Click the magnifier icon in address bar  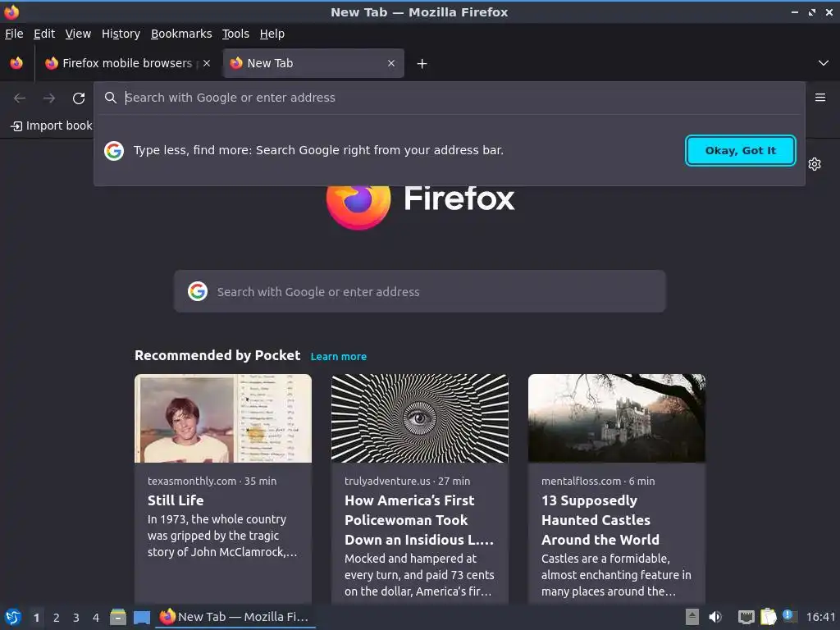point(111,98)
